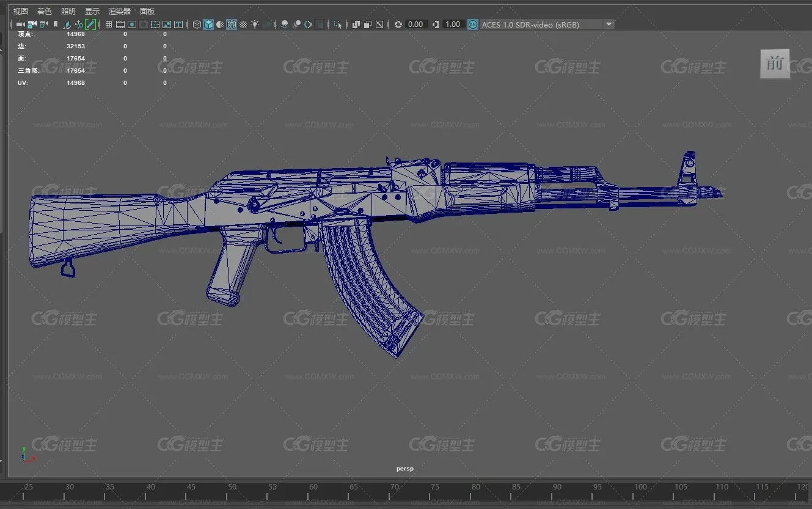Click the Gamma field showing 1.00
Image resolution: width=812 pixels, height=509 pixels.
point(453,24)
